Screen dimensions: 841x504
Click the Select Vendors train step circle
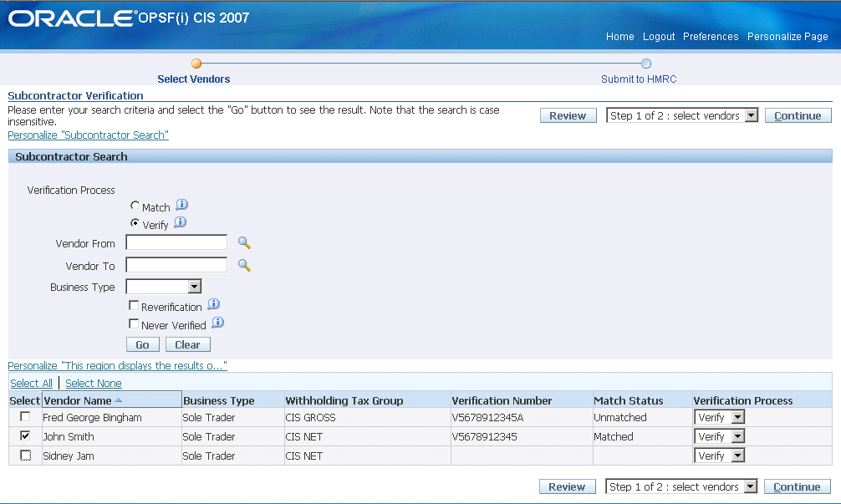[x=196, y=64]
